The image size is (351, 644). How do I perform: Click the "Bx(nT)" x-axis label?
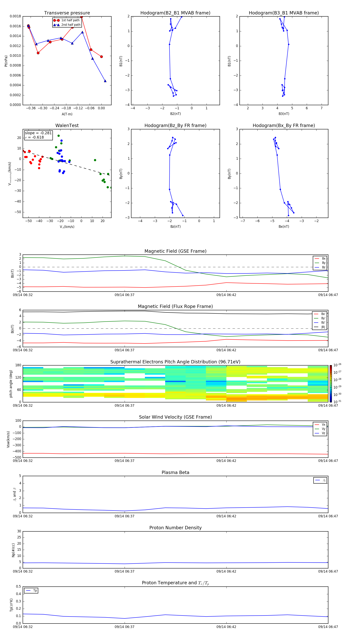click(x=284, y=227)
